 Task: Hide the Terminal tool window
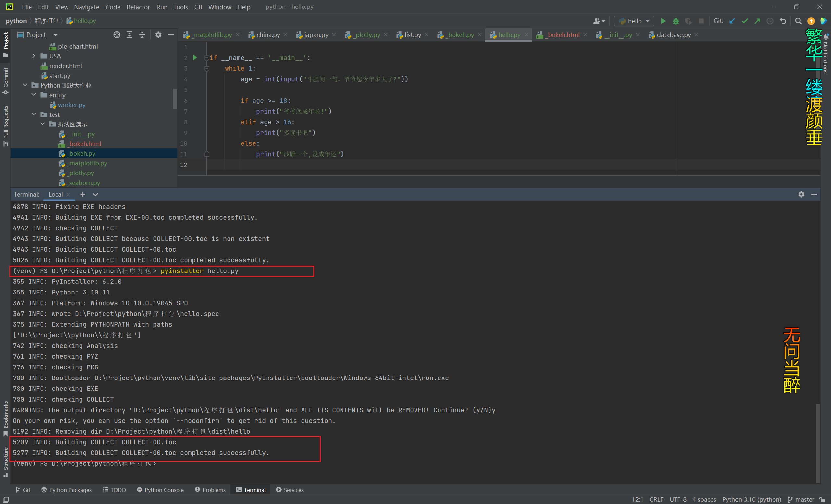point(814,194)
